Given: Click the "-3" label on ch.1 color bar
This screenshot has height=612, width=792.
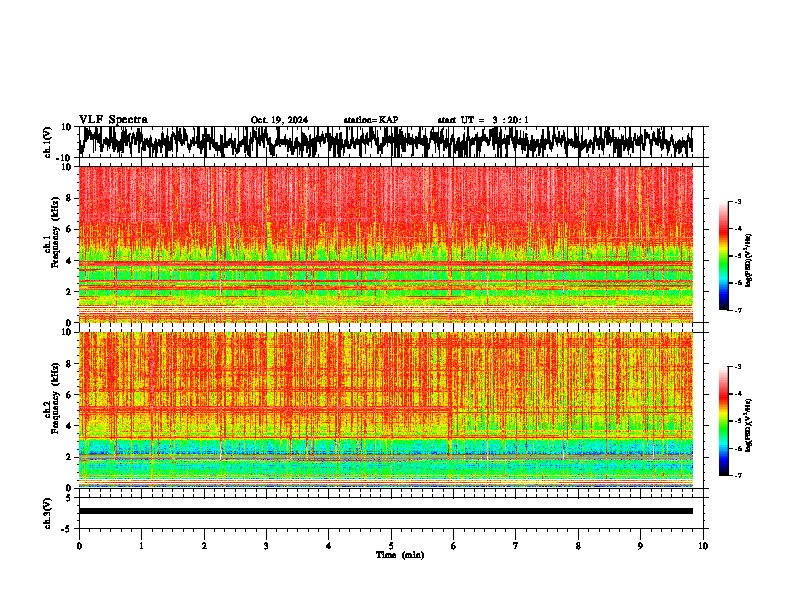Looking at the screenshot, I should pyautogui.click(x=737, y=201).
